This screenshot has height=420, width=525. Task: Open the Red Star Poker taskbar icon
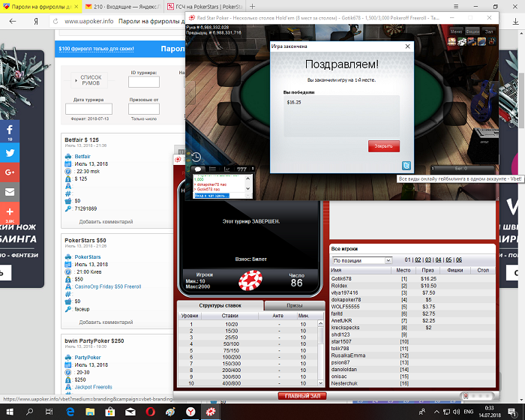(x=211, y=412)
